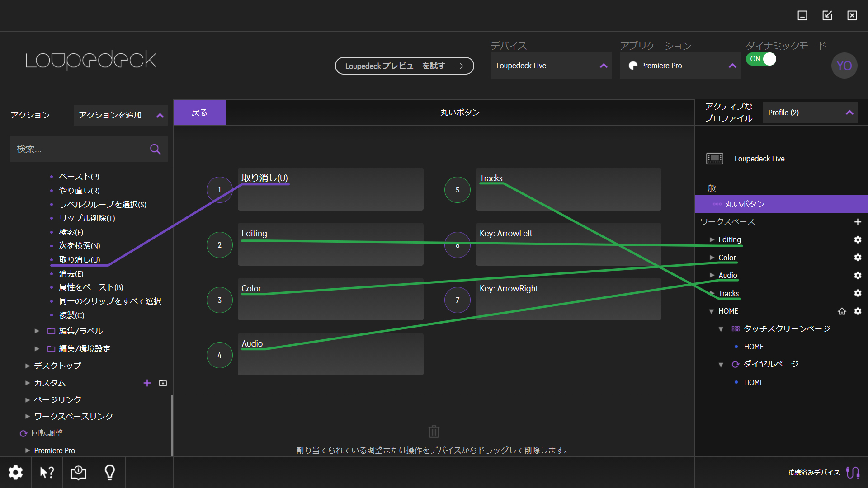Open the Profile (2) dropdown

coord(810,113)
